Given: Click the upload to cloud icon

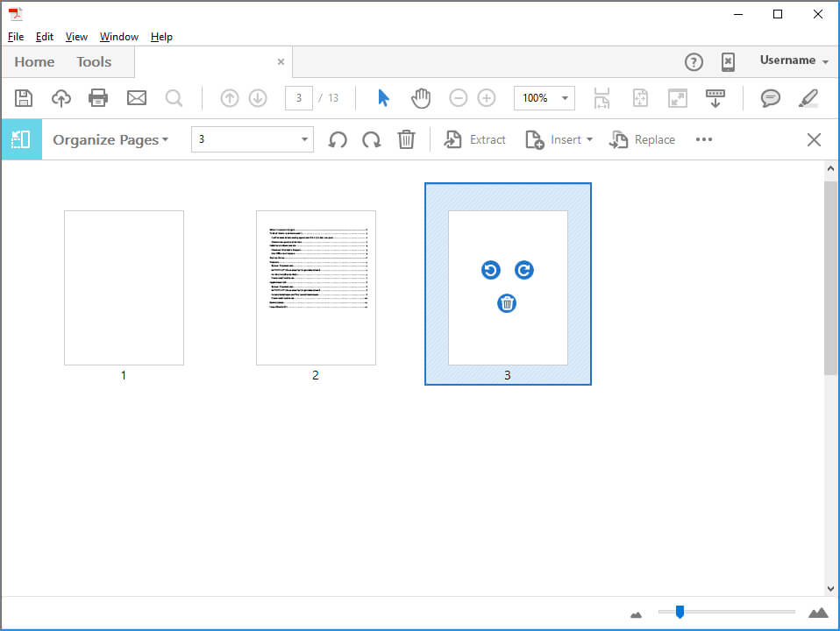Looking at the screenshot, I should (61, 98).
